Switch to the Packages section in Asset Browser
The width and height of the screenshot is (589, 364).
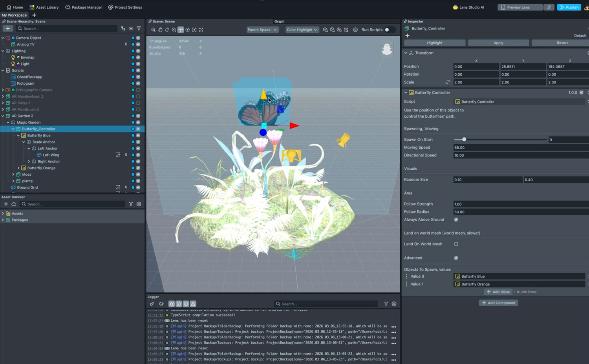click(19, 220)
